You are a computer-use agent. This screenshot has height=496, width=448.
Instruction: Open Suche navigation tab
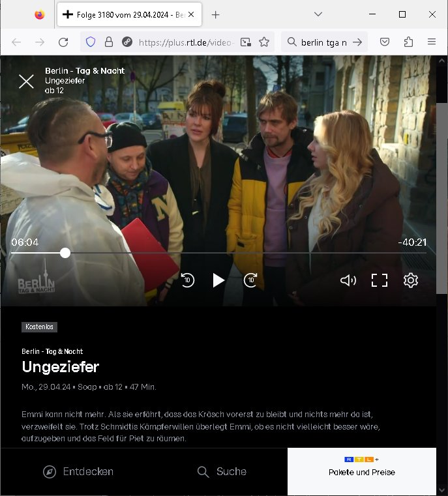click(222, 471)
